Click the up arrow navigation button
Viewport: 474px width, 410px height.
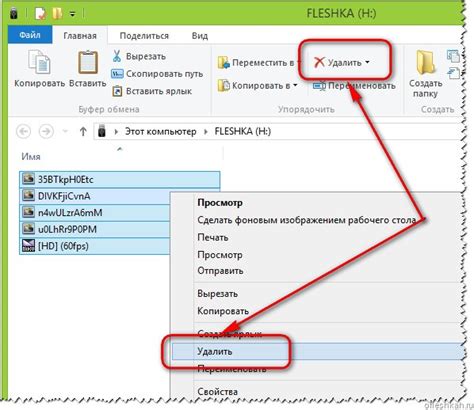(x=83, y=131)
